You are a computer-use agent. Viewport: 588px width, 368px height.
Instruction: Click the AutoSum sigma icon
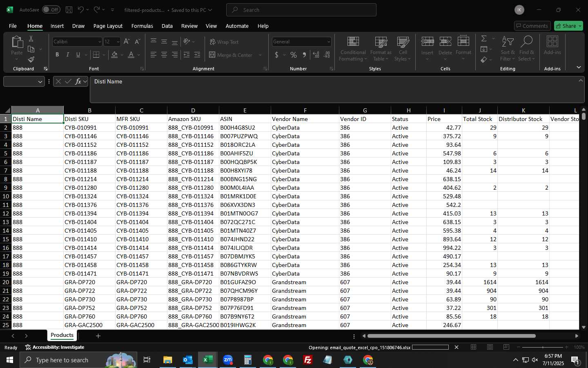pos(484,38)
